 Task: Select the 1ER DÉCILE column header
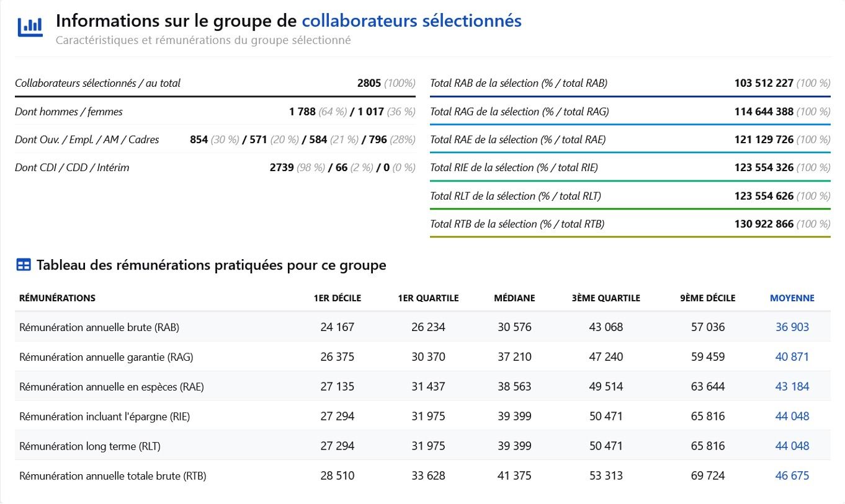click(338, 298)
